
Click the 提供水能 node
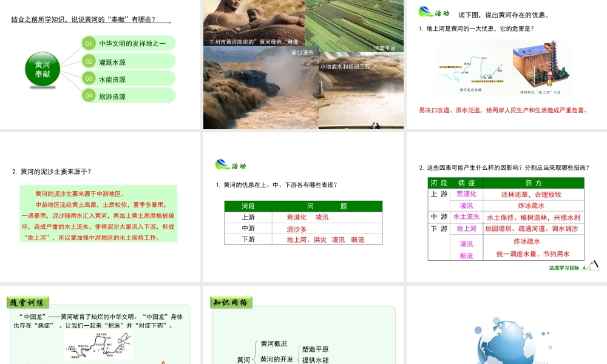pos(316,360)
